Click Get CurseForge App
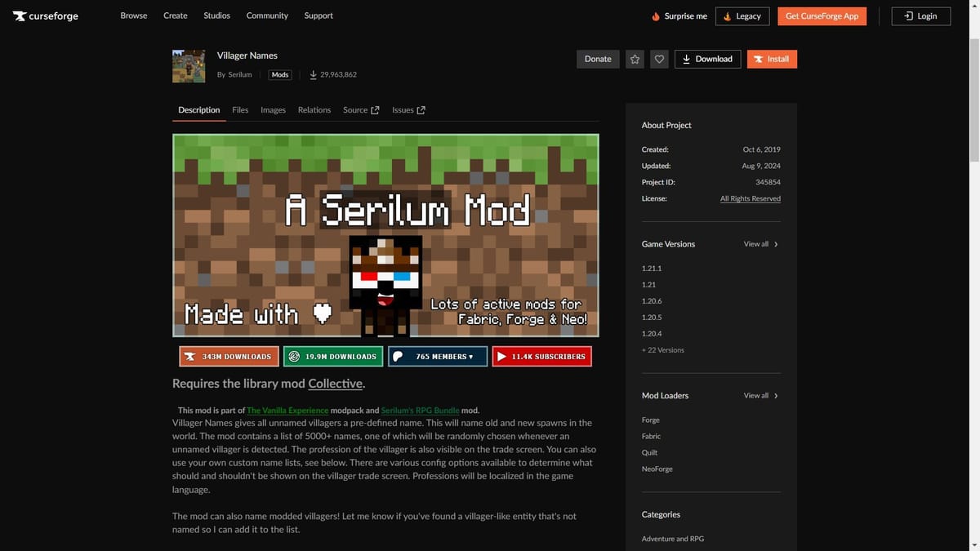980x551 pixels. 822,16
